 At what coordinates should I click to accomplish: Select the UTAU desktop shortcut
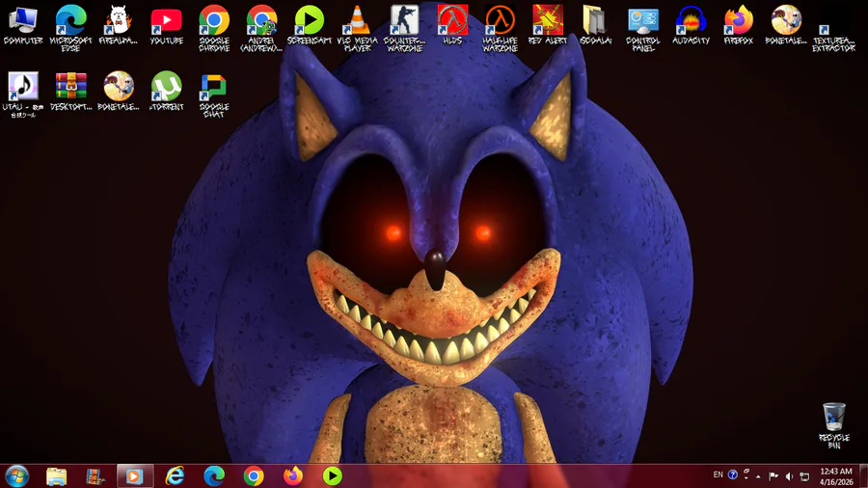(x=23, y=95)
